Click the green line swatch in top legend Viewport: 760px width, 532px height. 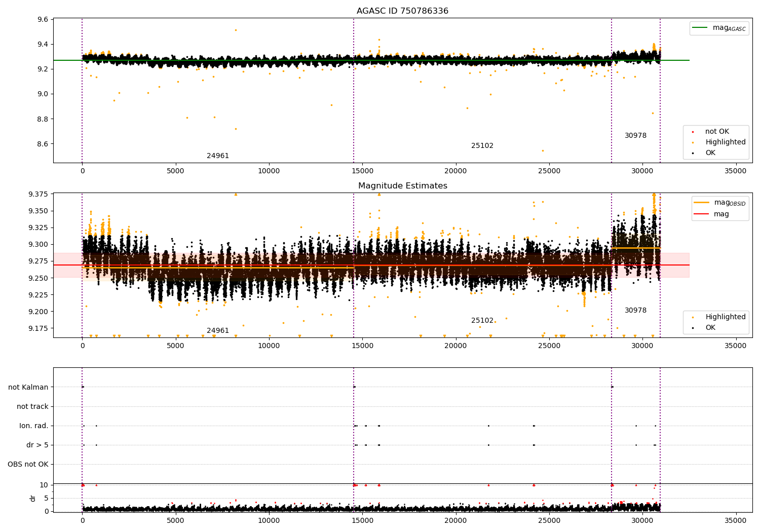pos(700,28)
